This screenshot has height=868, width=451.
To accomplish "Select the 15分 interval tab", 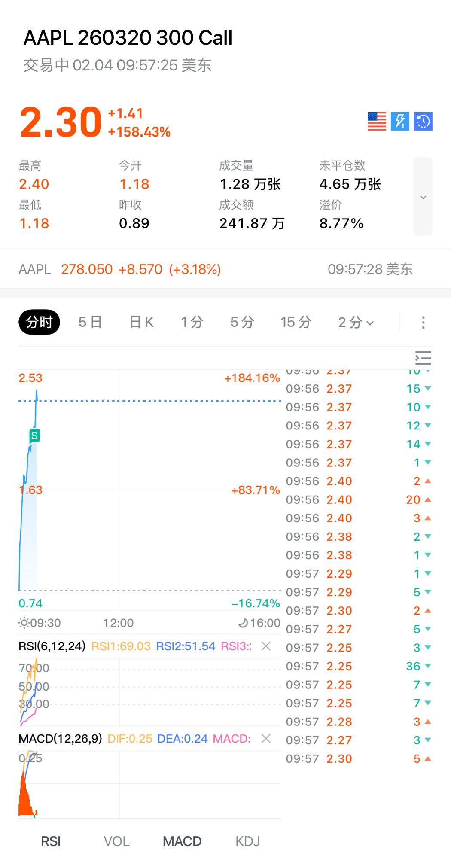I will (x=296, y=322).
